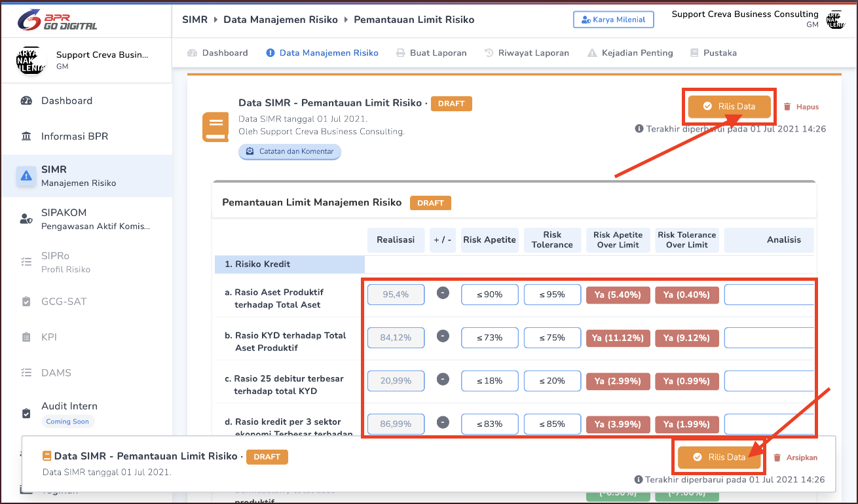Toggle minus sign for 25 debitur terbesar row
The height and width of the screenshot is (504, 858).
(443, 380)
